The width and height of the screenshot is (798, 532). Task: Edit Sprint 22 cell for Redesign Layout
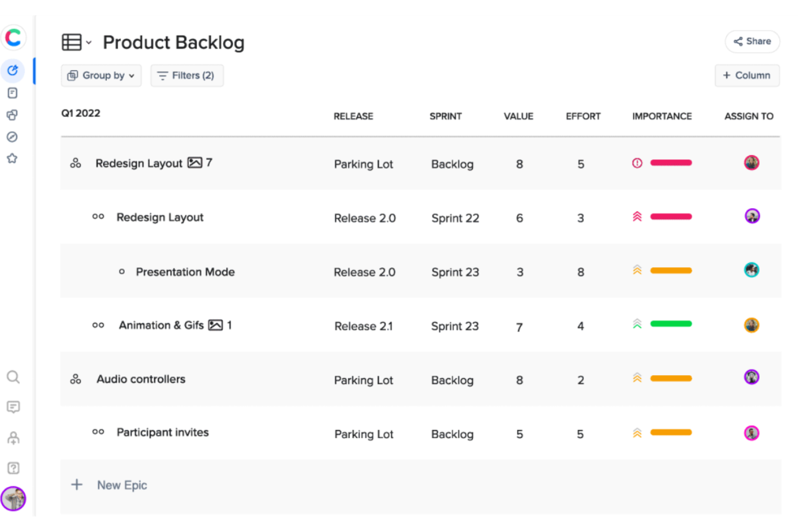coord(455,218)
